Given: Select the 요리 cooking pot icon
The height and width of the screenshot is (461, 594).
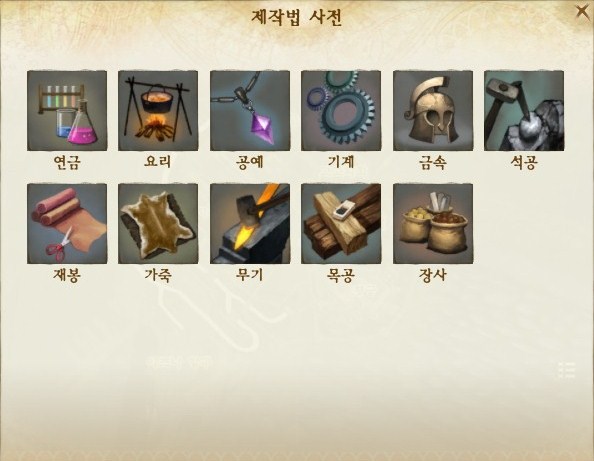Looking at the screenshot, I should (x=158, y=111).
